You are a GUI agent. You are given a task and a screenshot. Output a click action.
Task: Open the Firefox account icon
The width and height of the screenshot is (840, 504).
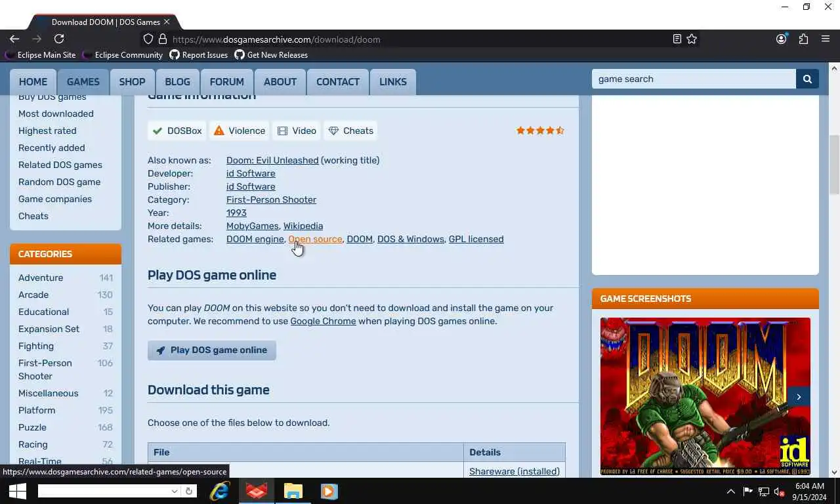(x=782, y=39)
